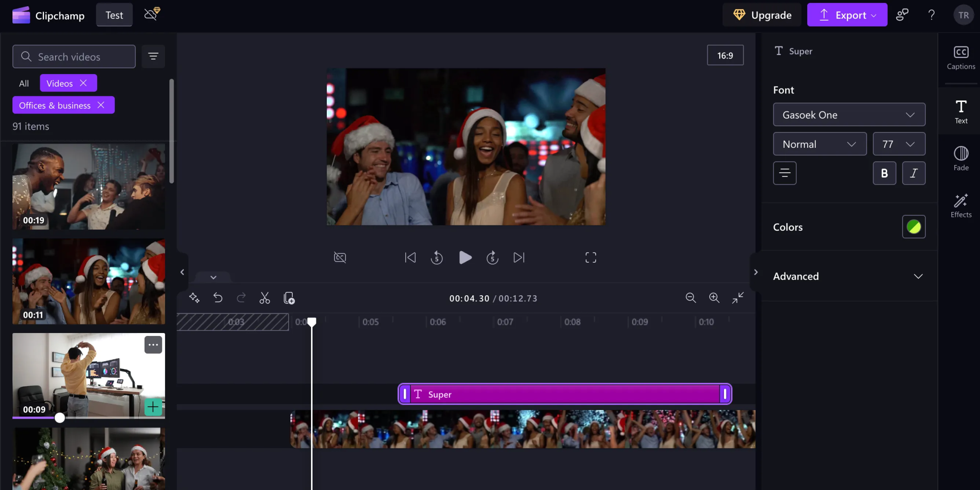This screenshot has width=980, height=490.
Task: Open the font size 77 dropdown
Action: [898, 144]
